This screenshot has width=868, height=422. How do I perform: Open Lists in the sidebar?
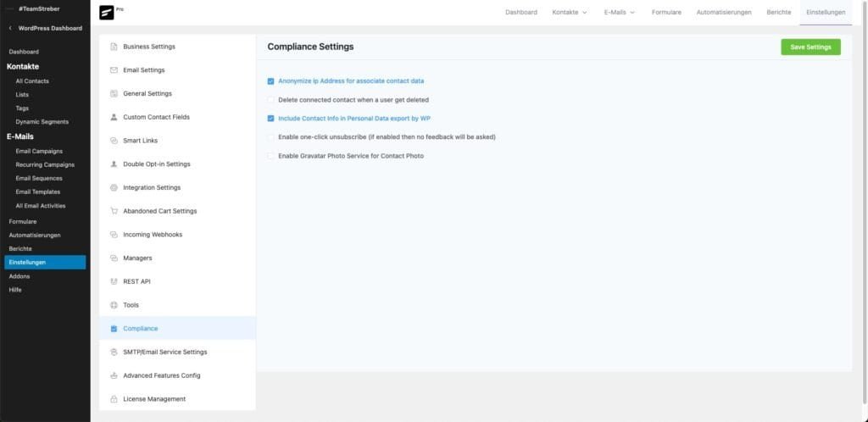22,95
